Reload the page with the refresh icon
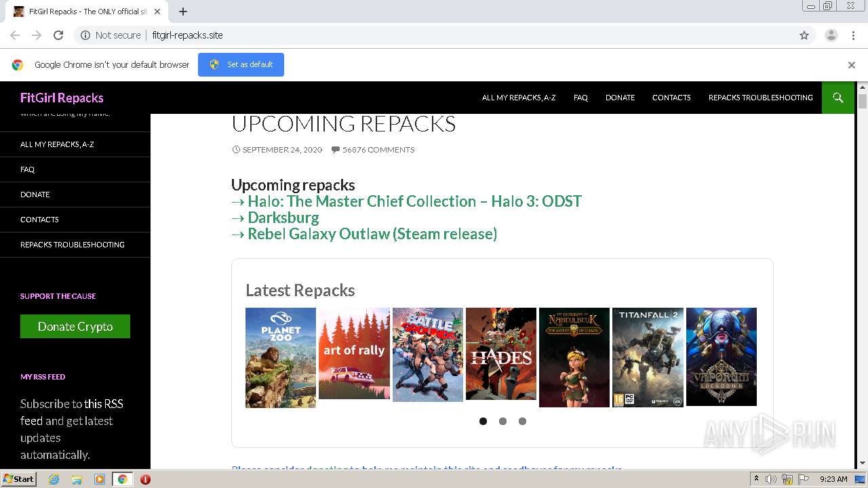Viewport: 868px width, 488px height. click(x=58, y=35)
